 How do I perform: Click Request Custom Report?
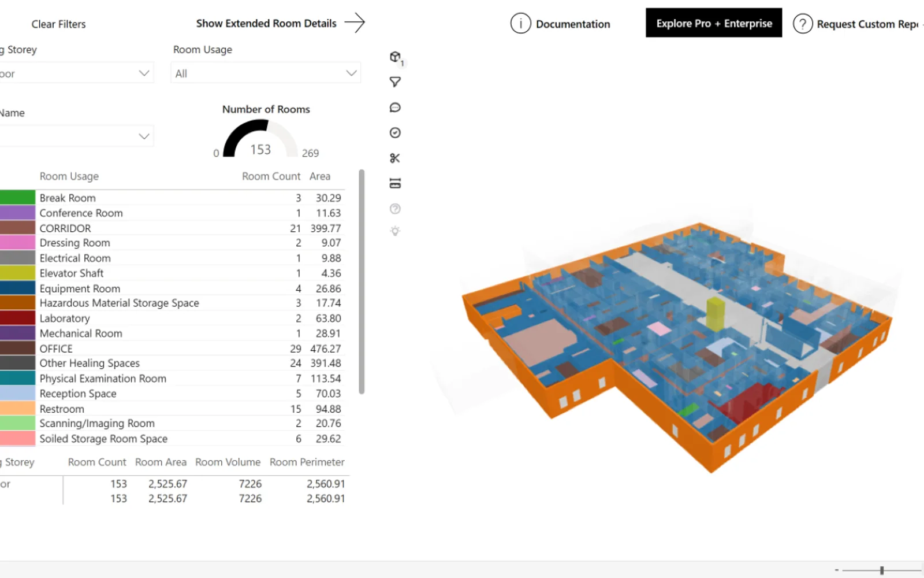pos(868,24)
